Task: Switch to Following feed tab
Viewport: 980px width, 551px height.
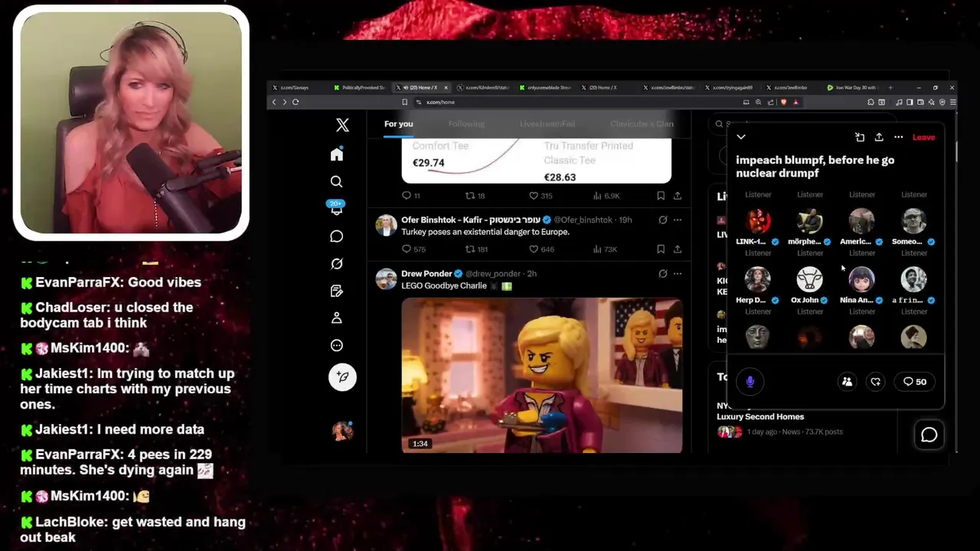Action: [x=466, y=124]
